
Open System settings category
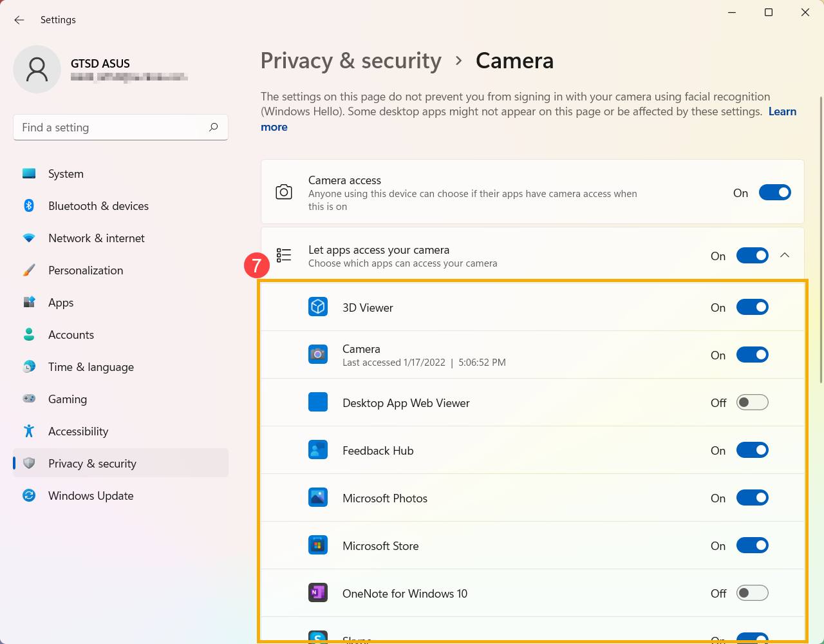click(120, 173)
